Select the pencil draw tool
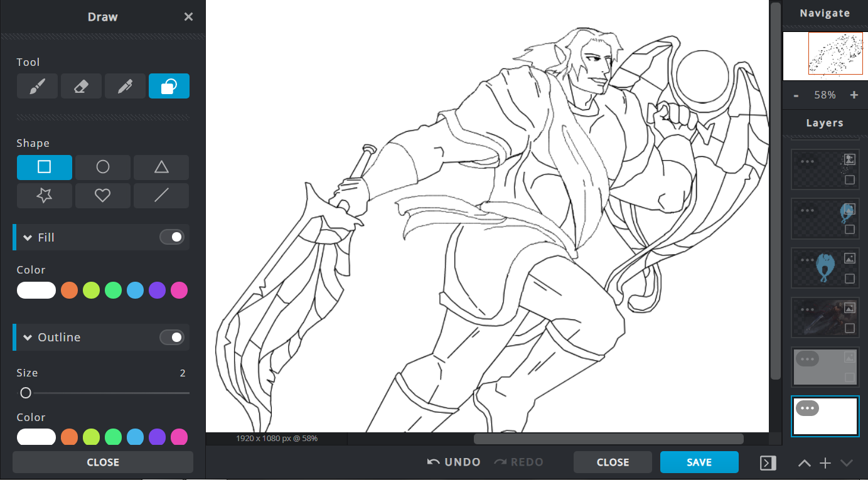868x480 pixels. 125,86
